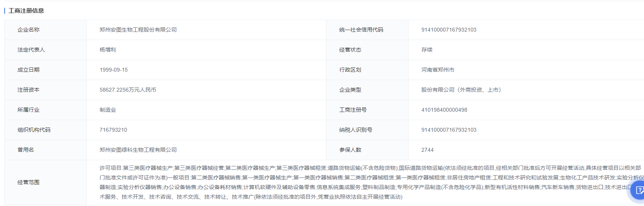
Task: Click the 经营状态 label
Action: [x=350, y=50]
